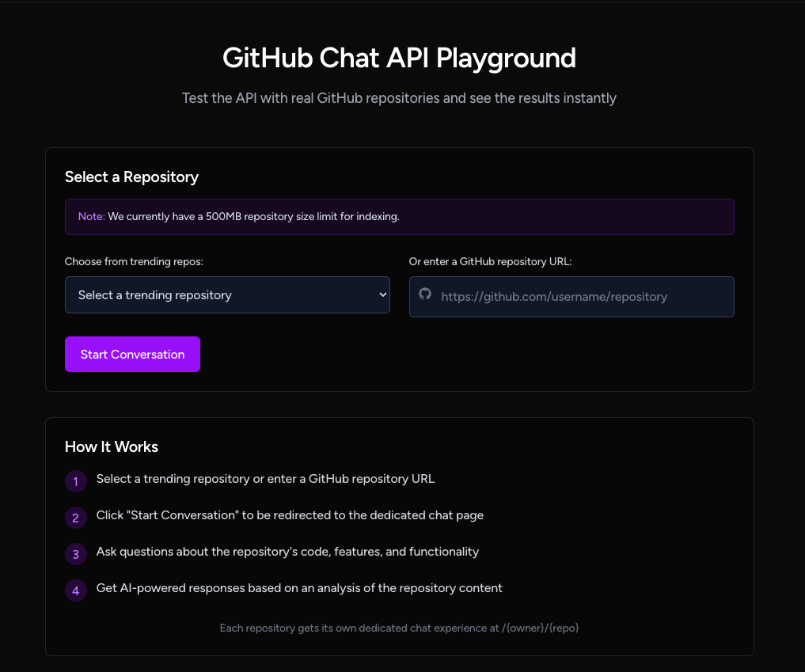This screenshot has width=805, height=672.
Task: Click the 'Choose from trending repos:' label
Action: (134, 261)
